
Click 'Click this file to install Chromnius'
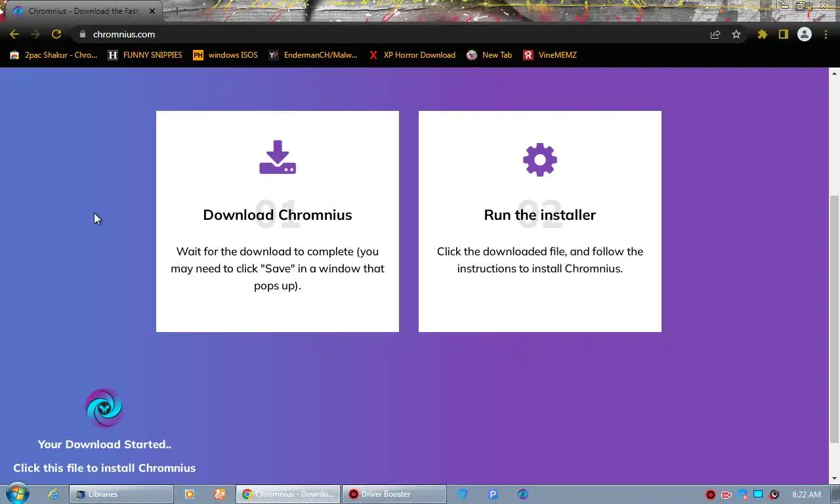pos(104,468)
